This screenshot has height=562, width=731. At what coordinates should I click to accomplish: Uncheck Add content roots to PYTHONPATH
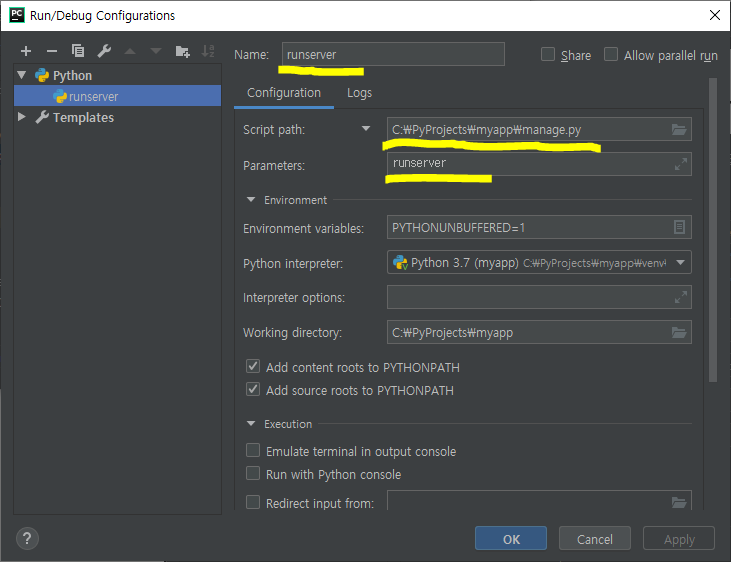[x=253, y=367]
